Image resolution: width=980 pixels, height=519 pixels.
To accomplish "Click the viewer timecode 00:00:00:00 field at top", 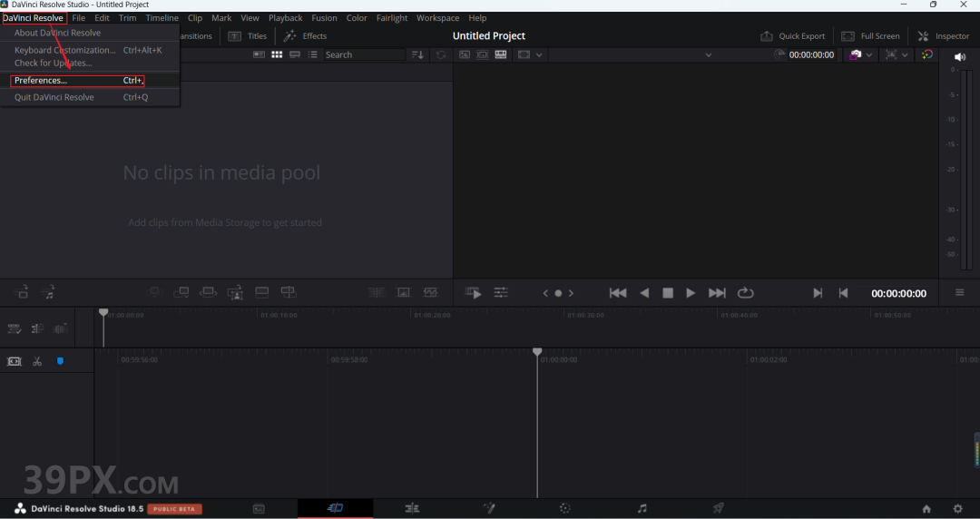I will click(x=811, y=55).
